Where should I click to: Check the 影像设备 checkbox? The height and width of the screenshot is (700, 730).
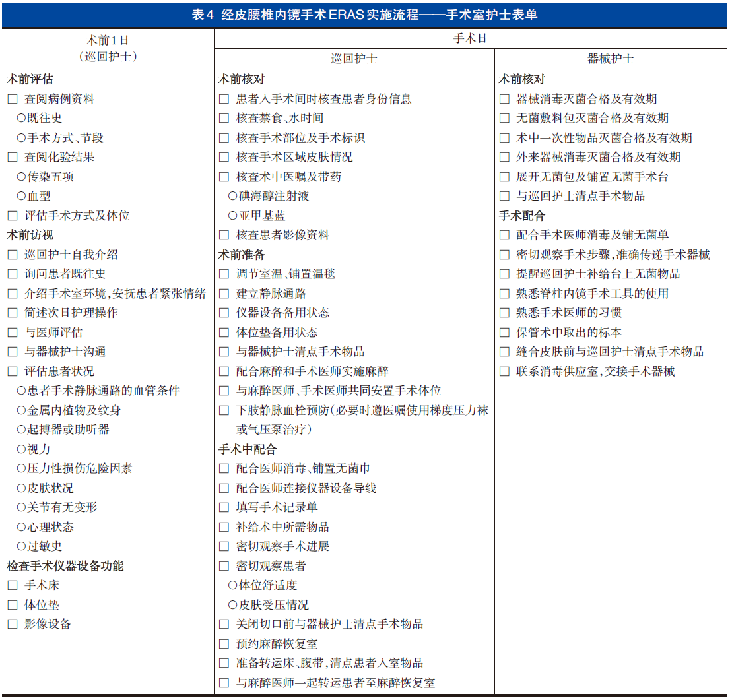click(13, 624)
